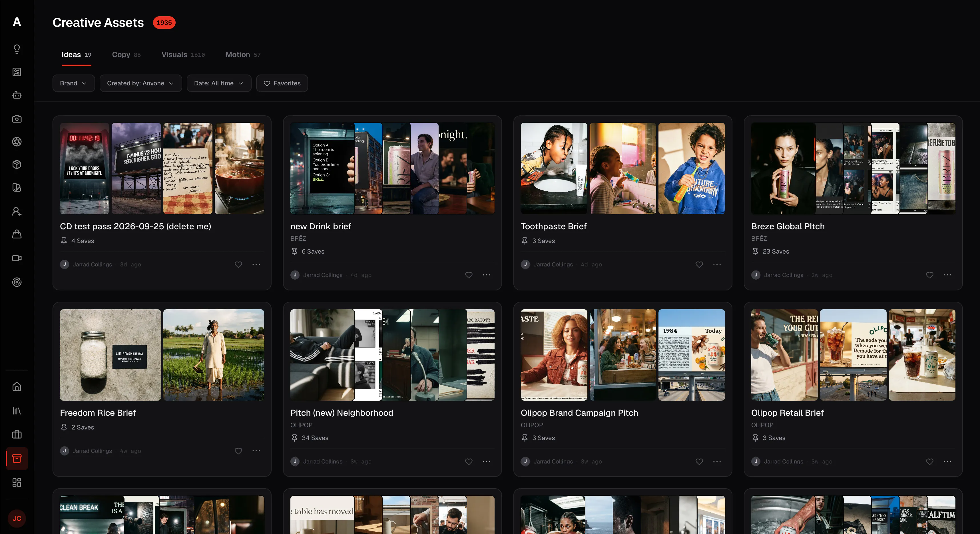Click the 4 Saves count text
Screen dimensions: 980x534
pos(83,241)
